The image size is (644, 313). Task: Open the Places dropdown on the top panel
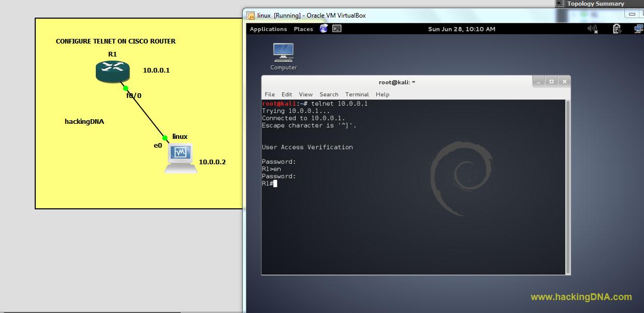click(303, 29)
